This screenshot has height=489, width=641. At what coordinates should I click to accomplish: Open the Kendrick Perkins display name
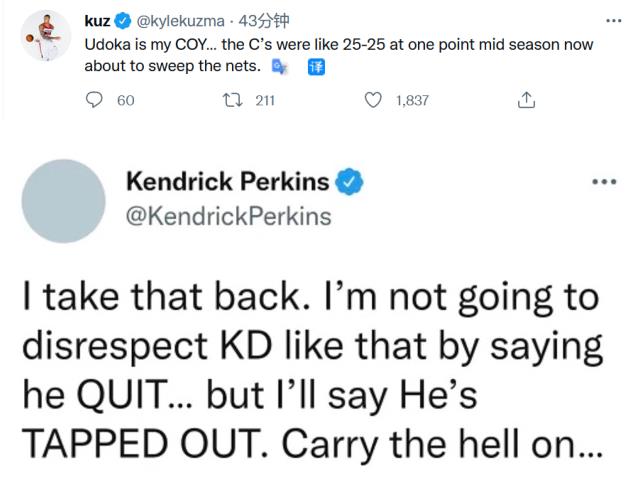coord(228,181)
